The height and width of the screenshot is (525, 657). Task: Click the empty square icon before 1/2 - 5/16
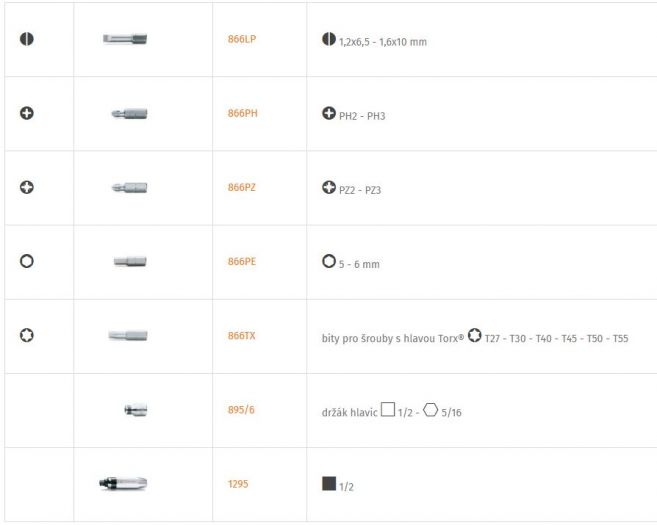(x=387, y=410)
